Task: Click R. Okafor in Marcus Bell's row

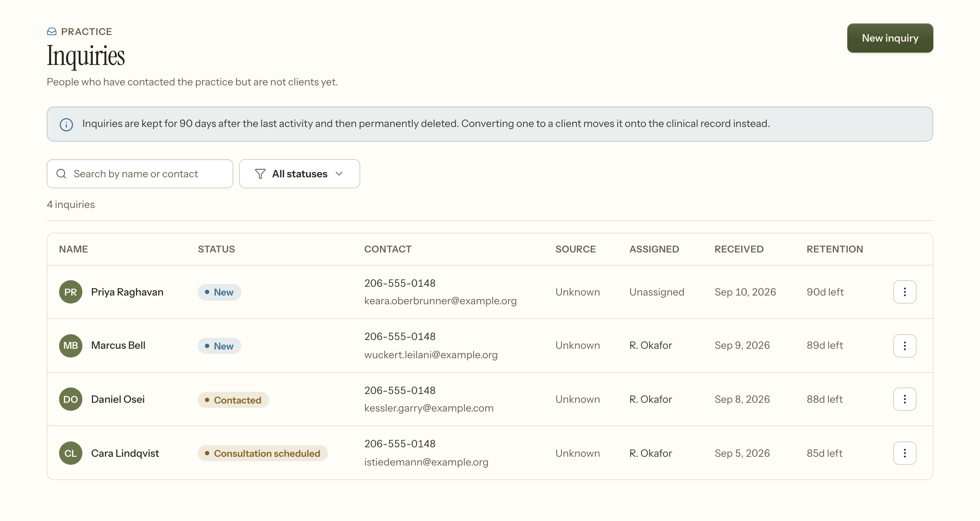Action: click(x=650, y=346)
